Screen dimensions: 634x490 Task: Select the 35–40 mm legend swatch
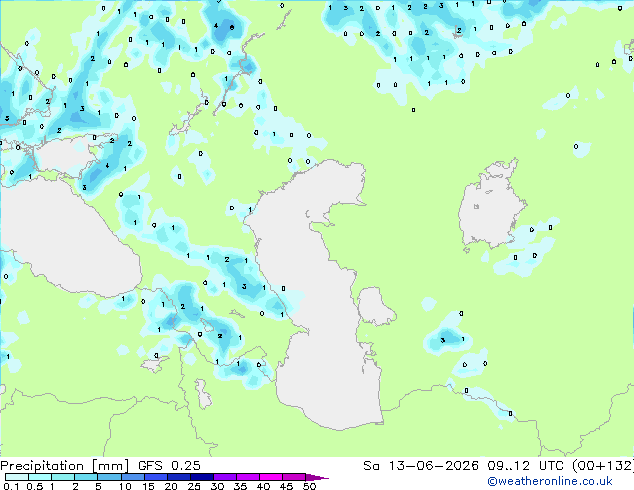coord(247,477)
